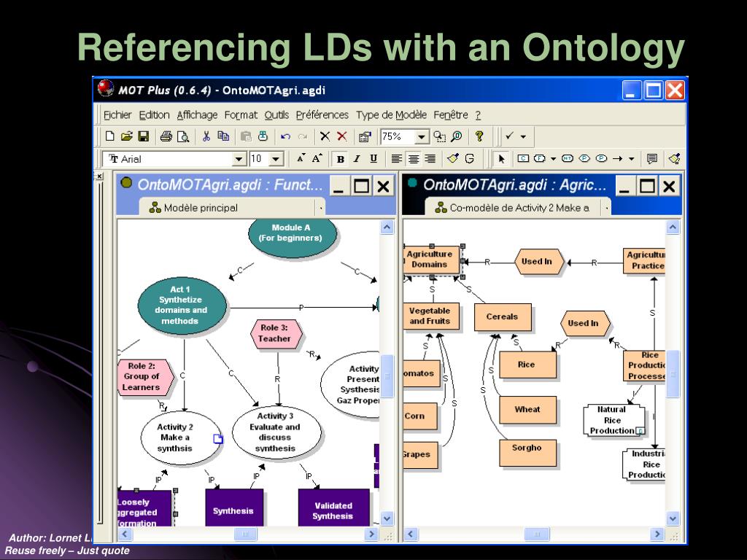This screenshot has height=560, width=747.
Task: Maximize the Funct... child window
Action: [361, 186]
